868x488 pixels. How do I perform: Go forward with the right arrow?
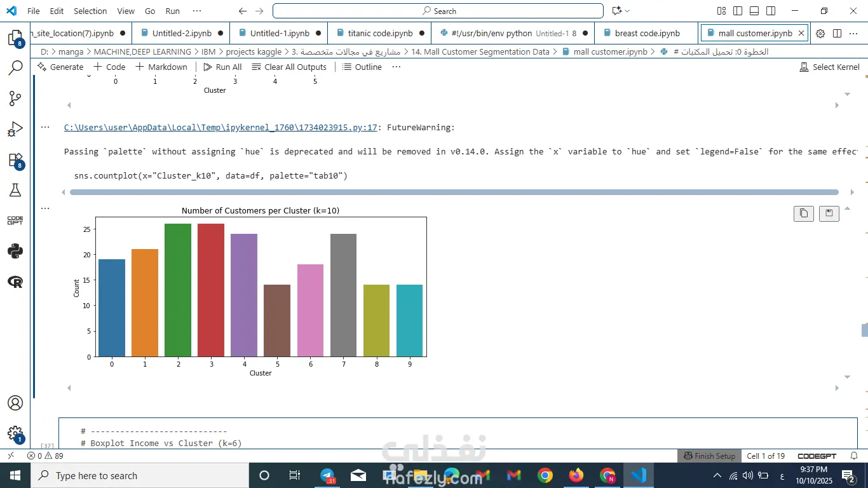coord(259,11)
